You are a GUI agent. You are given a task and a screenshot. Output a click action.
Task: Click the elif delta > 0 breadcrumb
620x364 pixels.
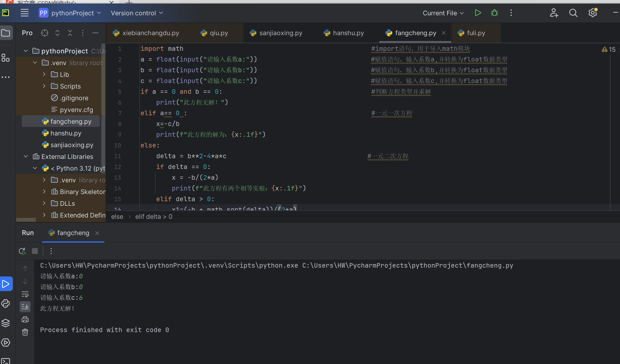[x=154, y=217]
